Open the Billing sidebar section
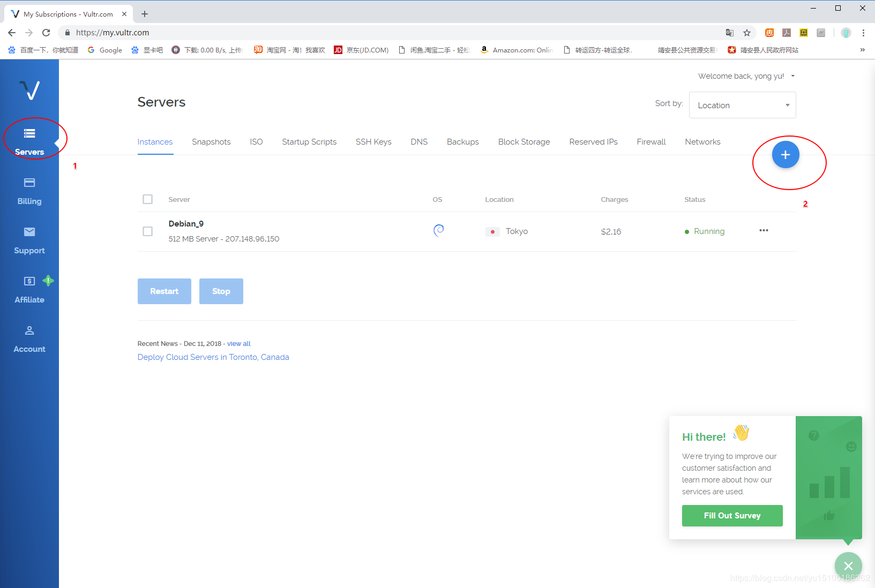The width and height of the screenshot is (875, 588). point(29,191)
